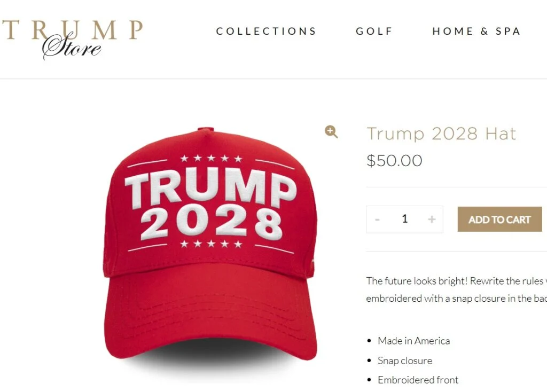This screenshot has width=547, height=392.
Task: Click the magnifier zoom icon beside the hat
Action: coord(331,132)
